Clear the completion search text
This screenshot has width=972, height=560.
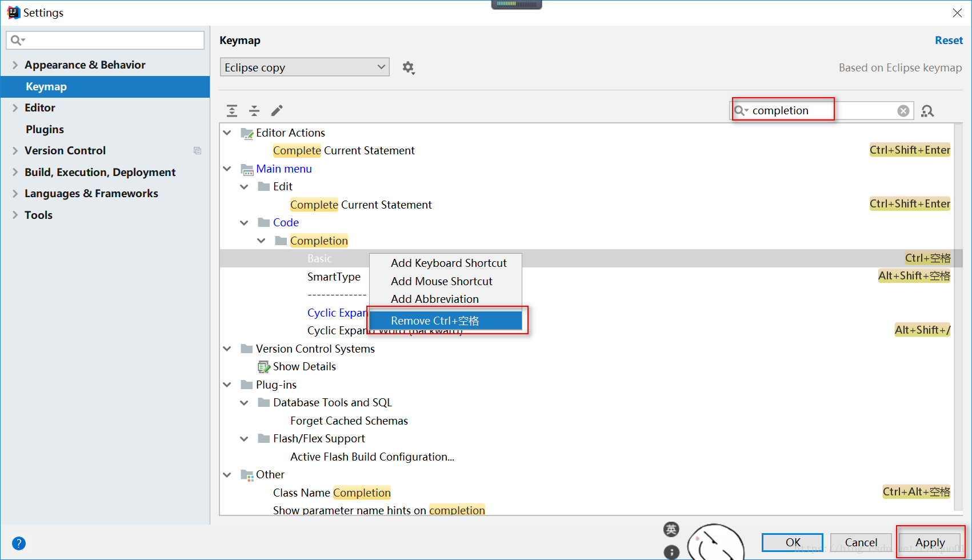(903, 111)
